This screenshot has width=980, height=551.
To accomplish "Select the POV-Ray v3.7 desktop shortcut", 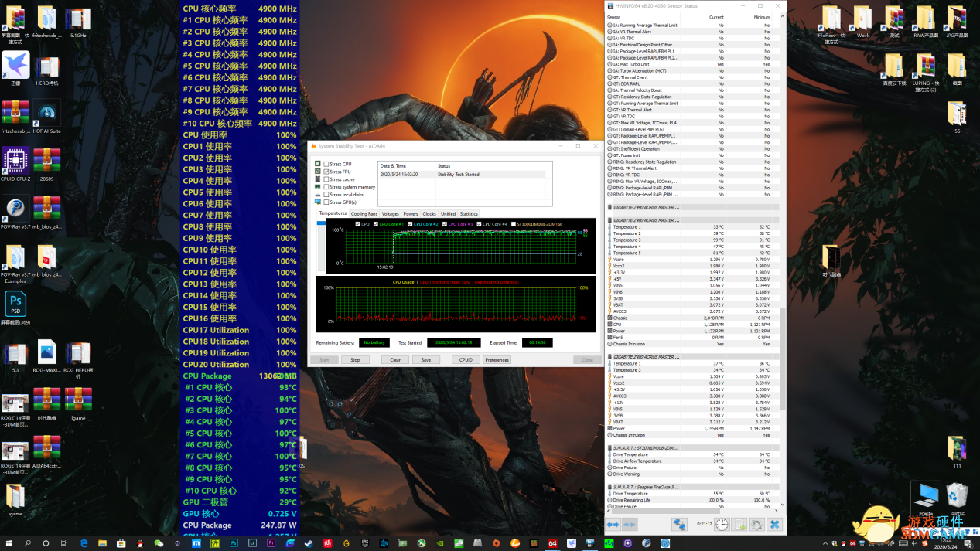I will click(x=15, y=213).
